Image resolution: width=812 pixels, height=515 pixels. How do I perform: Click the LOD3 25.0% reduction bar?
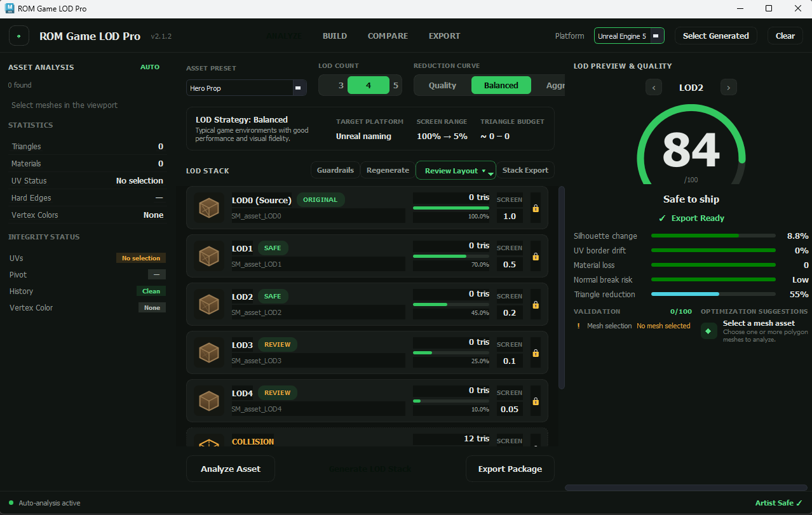pyautogui.click(x=451, y=352)
